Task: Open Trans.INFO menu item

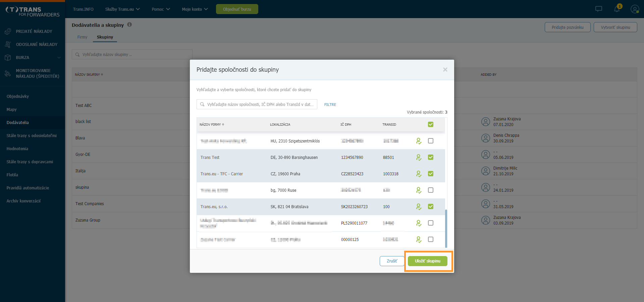Action: click(83, 9)
